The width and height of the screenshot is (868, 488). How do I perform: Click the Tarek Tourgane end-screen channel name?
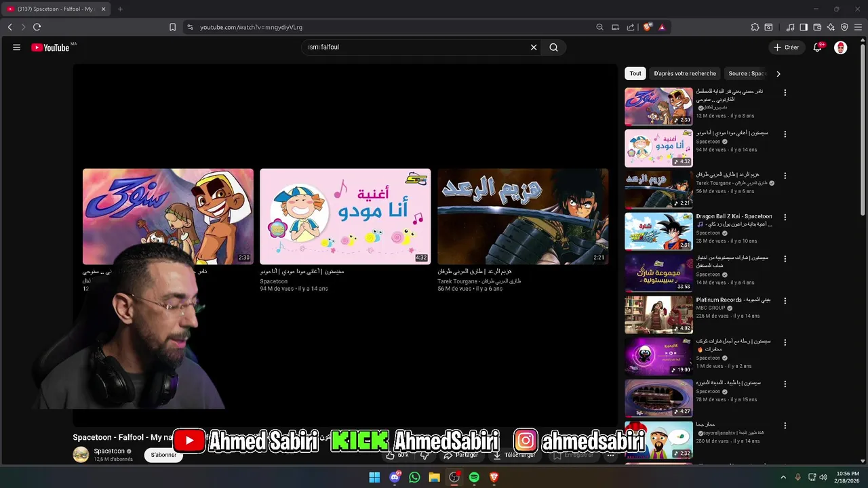click(x=479, y=281)
